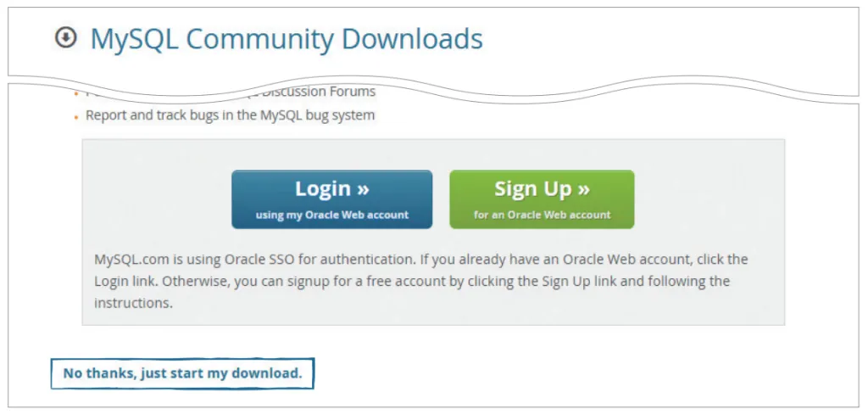Click the MySQL Community Downloads heading

click(287, 39)
